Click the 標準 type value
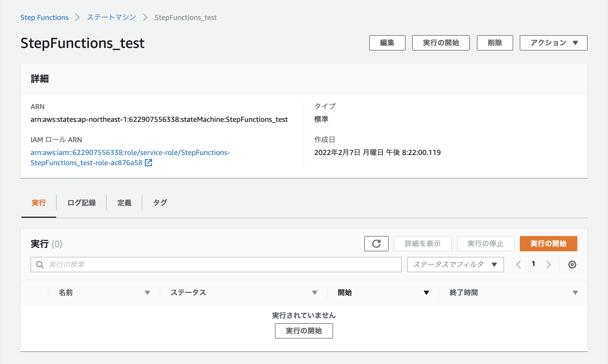608x364 pixels. tap(321, 119)
